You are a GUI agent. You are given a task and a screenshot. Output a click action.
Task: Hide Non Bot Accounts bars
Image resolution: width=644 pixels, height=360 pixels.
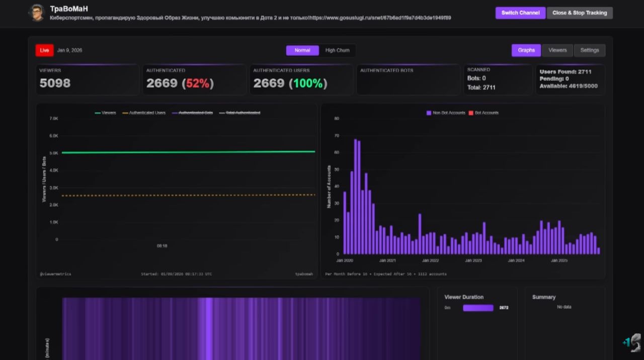(445, 113)
